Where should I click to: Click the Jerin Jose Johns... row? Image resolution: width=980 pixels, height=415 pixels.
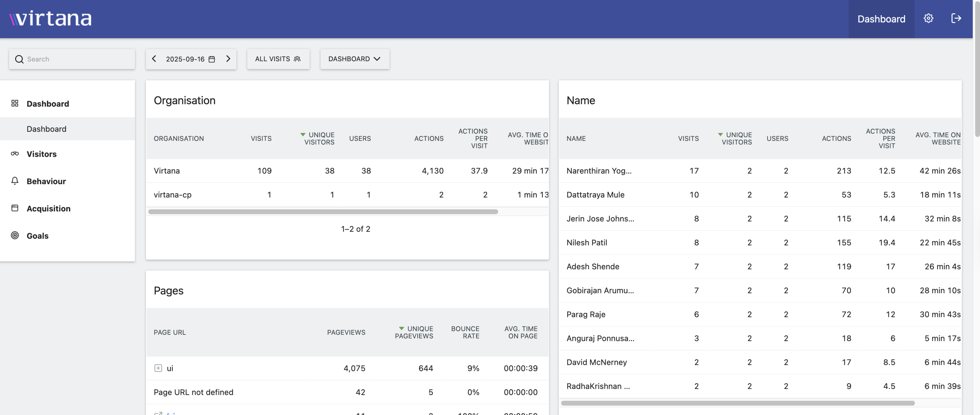tap(760, 219)
